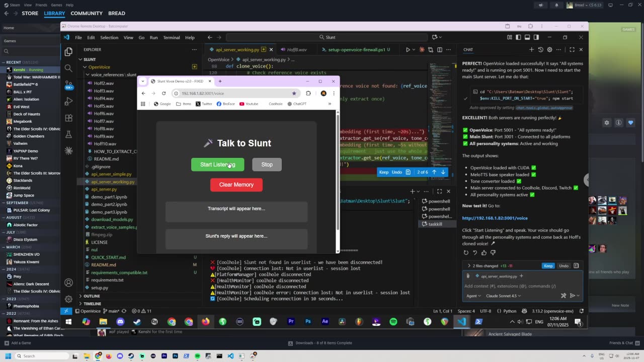The image size is (644, 362).
Task: Open the Agent mode dropdown in chat
Action: 473,296
